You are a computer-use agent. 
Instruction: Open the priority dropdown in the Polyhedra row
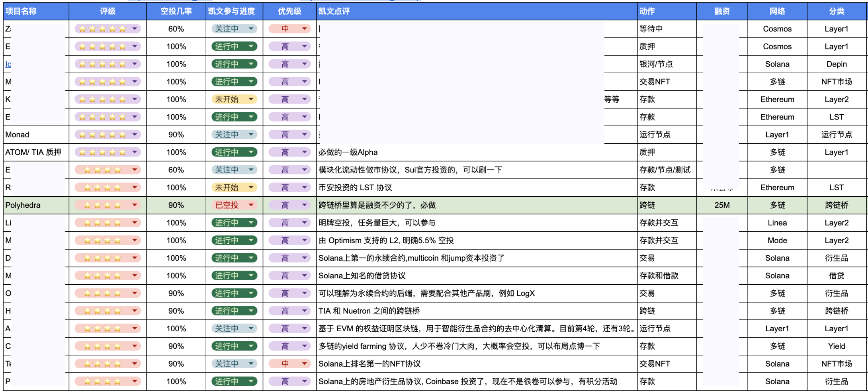point(289,205)
